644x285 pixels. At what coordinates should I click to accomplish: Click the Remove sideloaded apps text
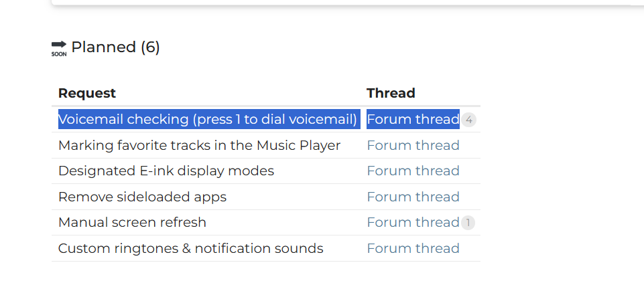(x=142, y=197)
